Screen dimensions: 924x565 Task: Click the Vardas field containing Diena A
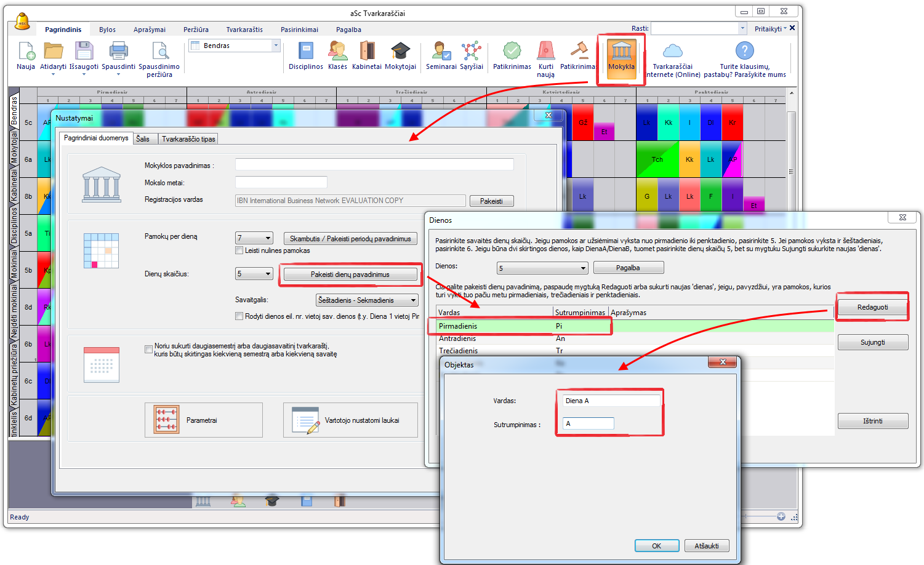pos(611,401)
